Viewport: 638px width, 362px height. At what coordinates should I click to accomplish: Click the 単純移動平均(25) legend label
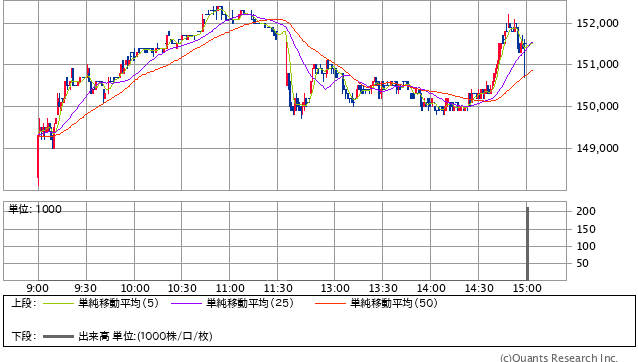(250, 303)
